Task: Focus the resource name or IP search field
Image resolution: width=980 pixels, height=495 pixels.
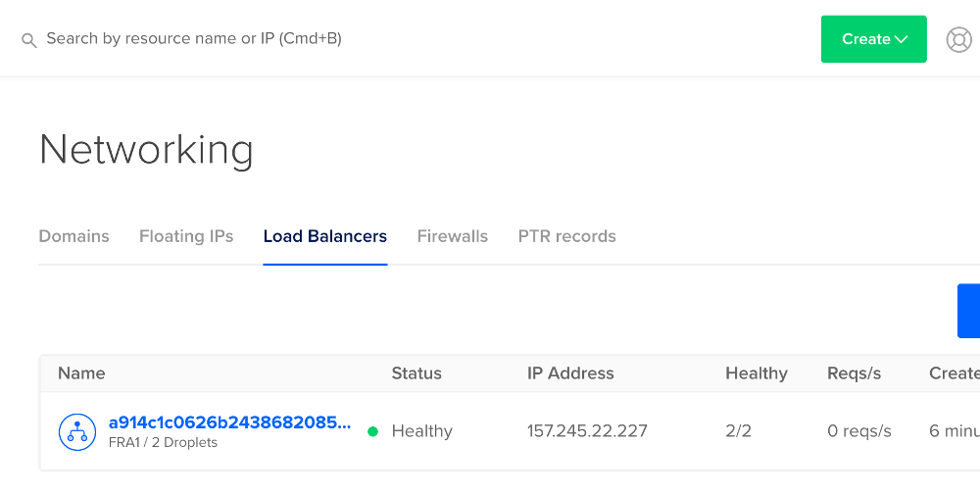Action: coord(194,39)
